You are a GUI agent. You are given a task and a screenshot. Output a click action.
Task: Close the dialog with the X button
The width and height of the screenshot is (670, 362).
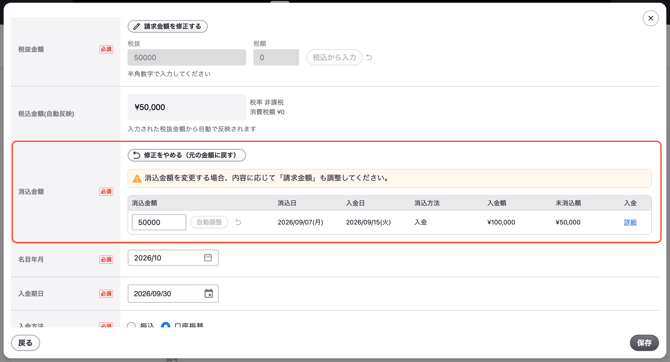pyautogui.click(x=650, y=18)
